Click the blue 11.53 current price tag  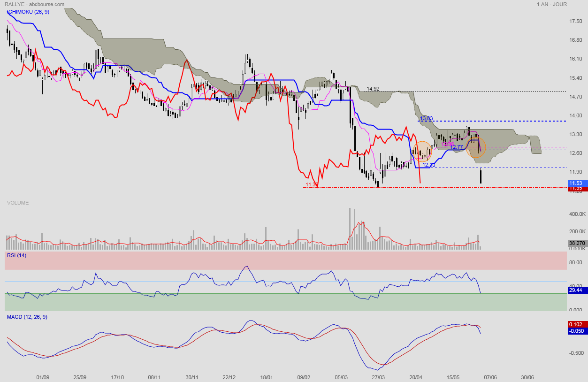575,183
